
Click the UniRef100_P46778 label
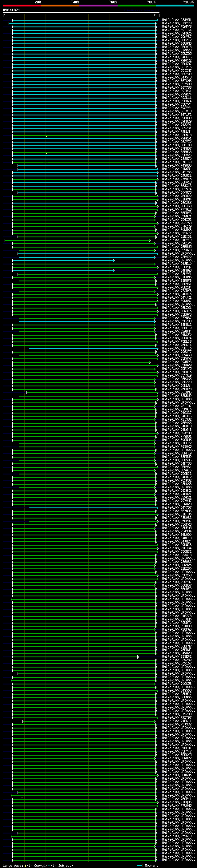(177, 616)
